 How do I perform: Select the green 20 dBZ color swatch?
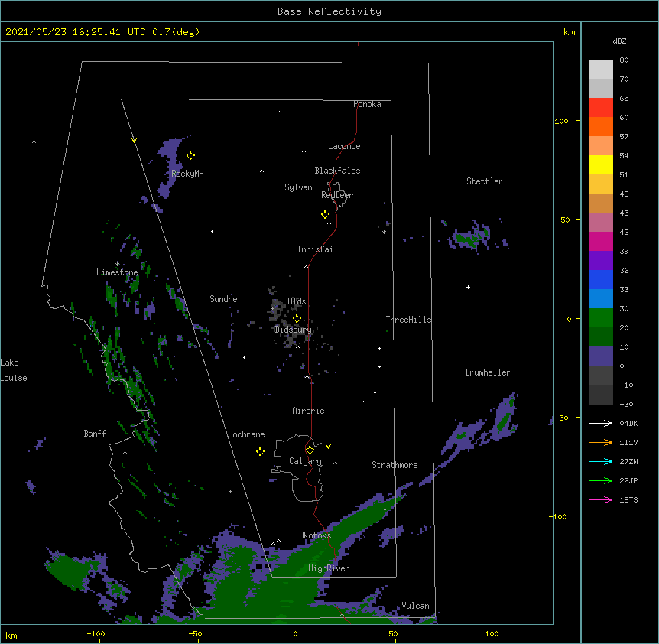[x=601, y=318]
